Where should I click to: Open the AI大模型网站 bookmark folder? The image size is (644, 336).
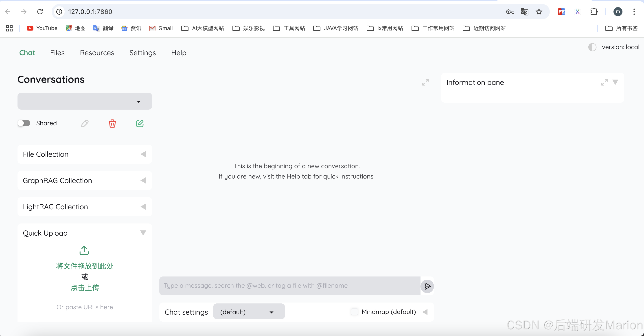point(203,28)
